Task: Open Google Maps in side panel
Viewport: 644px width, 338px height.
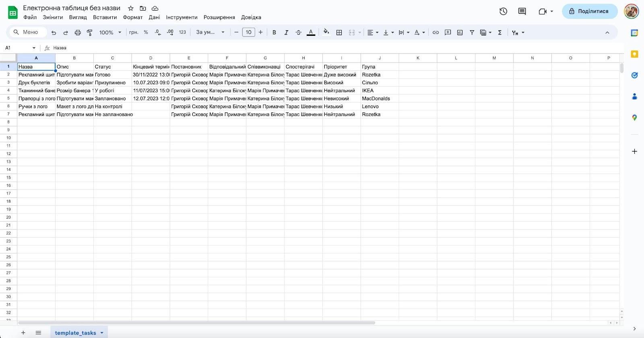Action: pos(634,118)
